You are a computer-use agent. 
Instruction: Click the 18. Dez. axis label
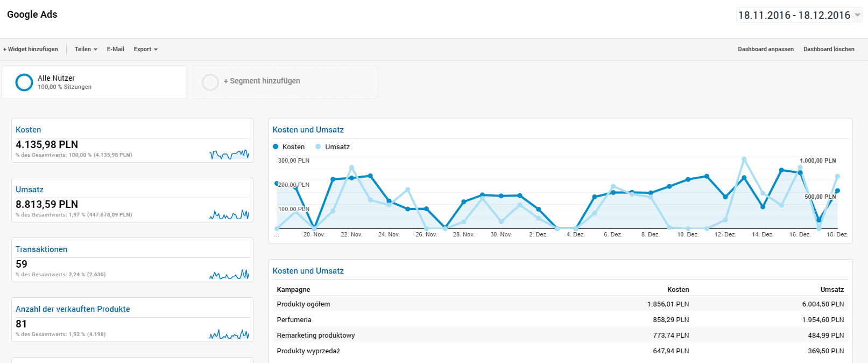[x=837, y=234]
